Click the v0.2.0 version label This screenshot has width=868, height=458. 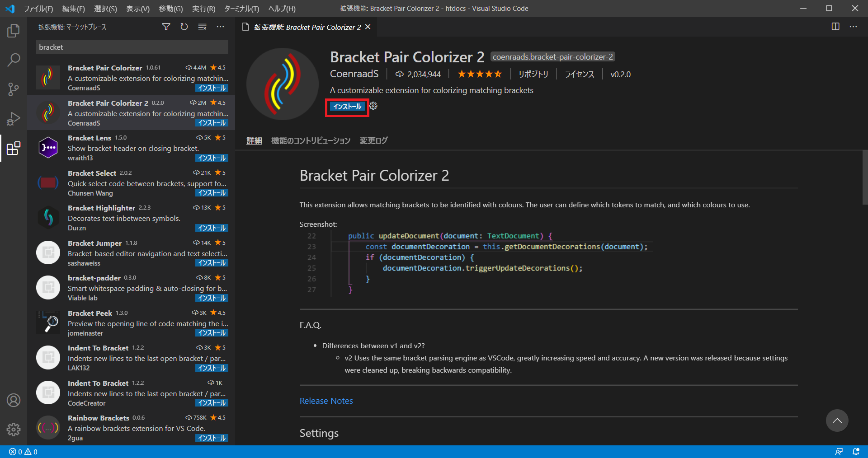tap(620, 74)
